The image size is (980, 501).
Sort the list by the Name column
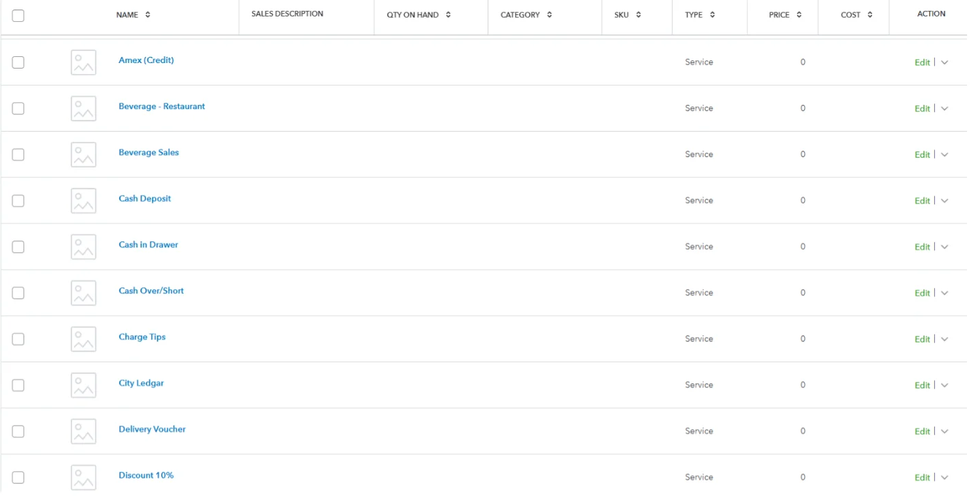click(x=134, y=14)
